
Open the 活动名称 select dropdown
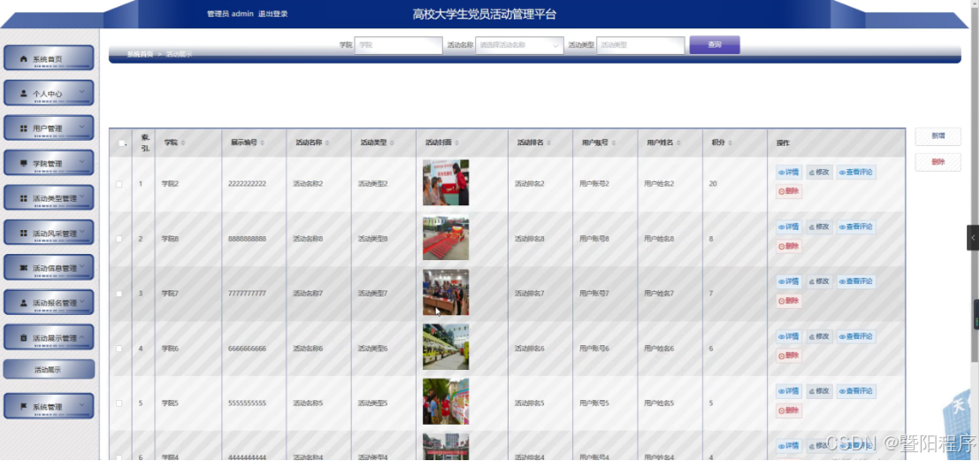pos(519,45)
